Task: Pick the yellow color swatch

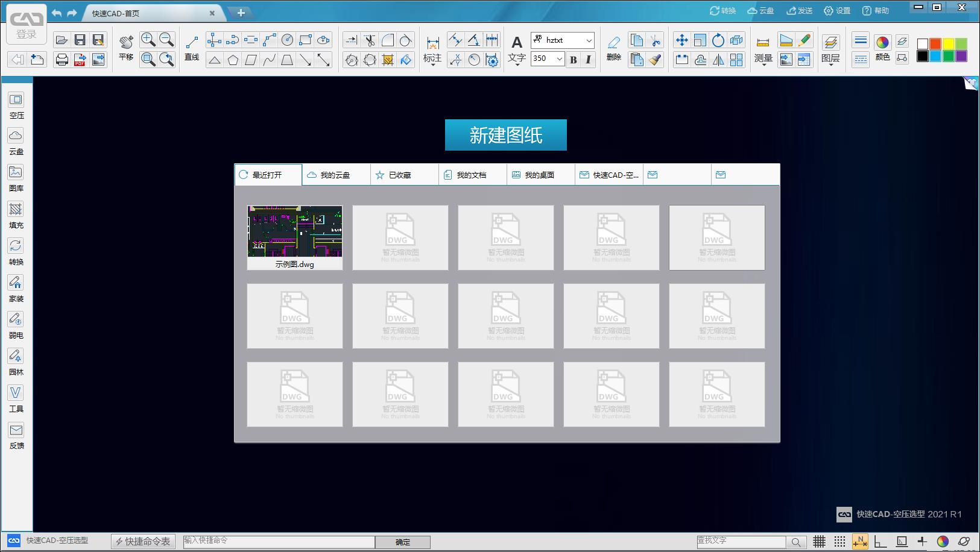Action: tap(948, 43)
